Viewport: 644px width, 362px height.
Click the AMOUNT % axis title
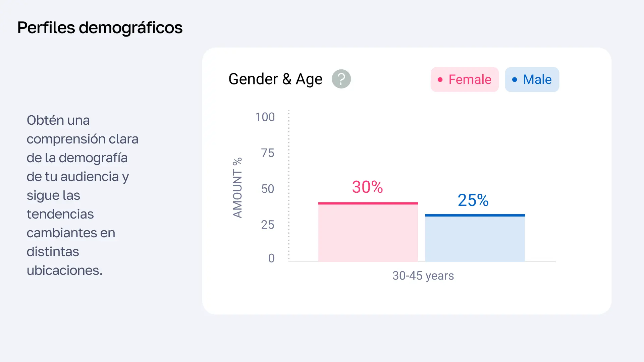[237, 188]
